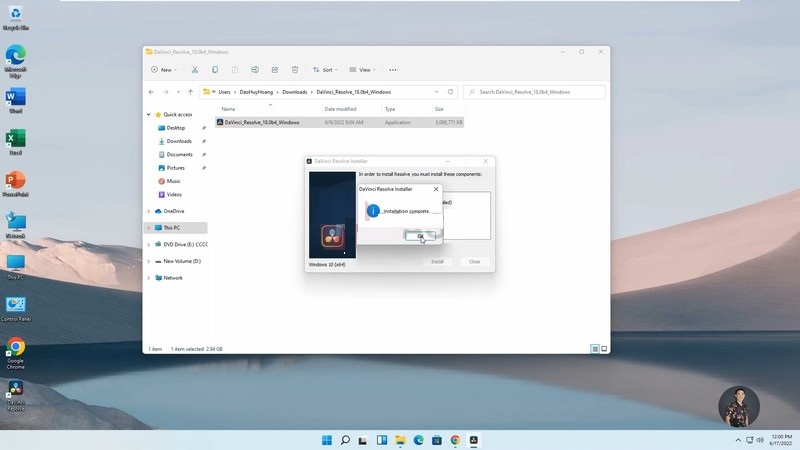Select DaVinci Resolve desktop shortcut

(16, 395)
